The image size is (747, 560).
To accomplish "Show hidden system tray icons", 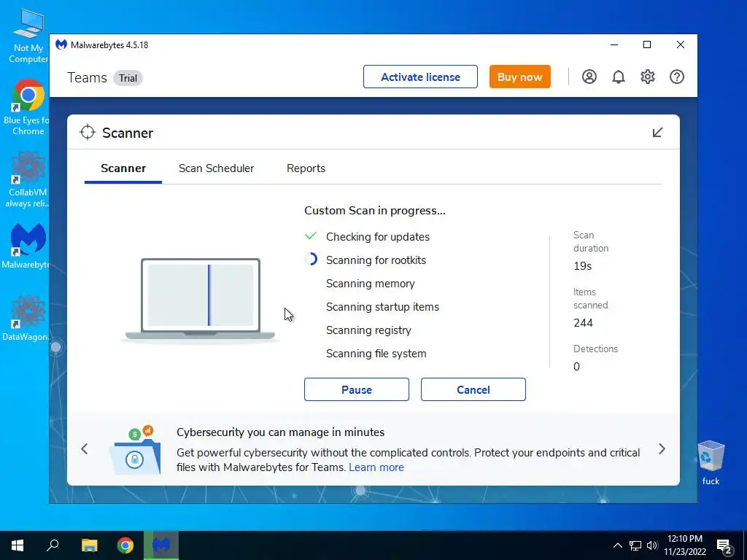I will click(x=617, y=545).
